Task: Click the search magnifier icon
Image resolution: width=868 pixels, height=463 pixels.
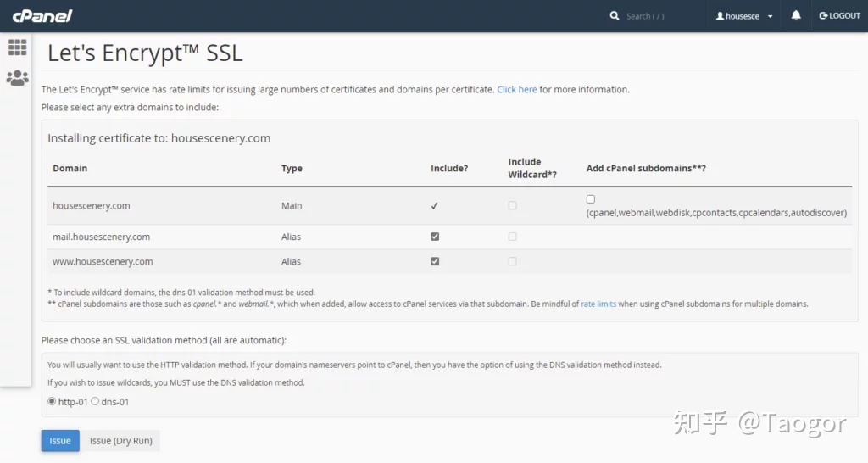Action: 615,16
